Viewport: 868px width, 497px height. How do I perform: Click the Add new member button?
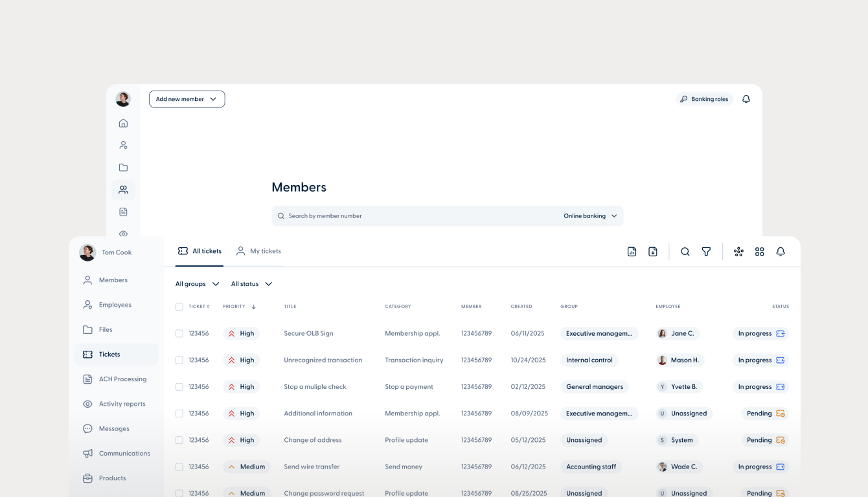tap(187, 99)
